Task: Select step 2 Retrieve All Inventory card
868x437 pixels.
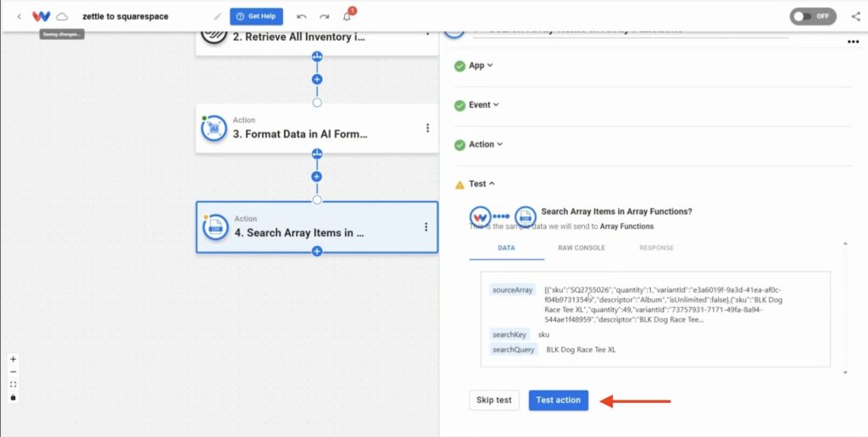Action: [x=317, y=43]
